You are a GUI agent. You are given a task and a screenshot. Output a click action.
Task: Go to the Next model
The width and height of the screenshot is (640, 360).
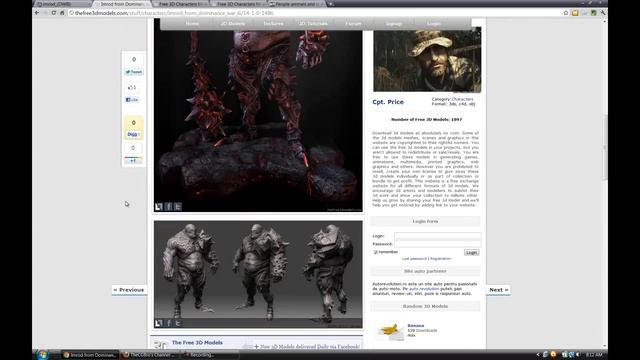pyautogui.click(x=498, y=290)
